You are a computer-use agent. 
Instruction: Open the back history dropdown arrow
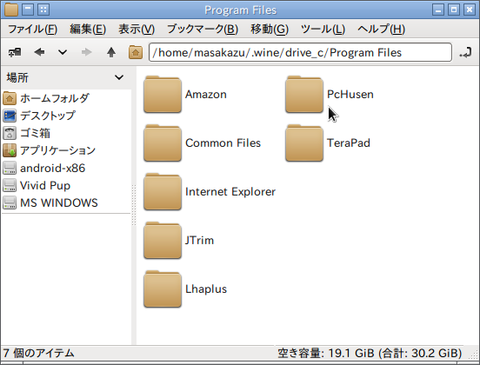(62, 52)
